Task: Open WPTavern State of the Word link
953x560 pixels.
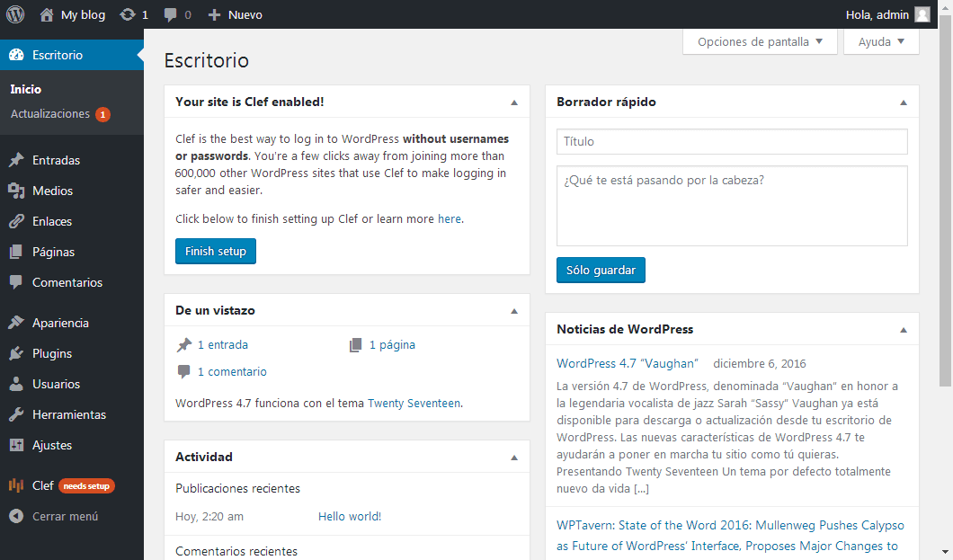Action: pos(730,535)
